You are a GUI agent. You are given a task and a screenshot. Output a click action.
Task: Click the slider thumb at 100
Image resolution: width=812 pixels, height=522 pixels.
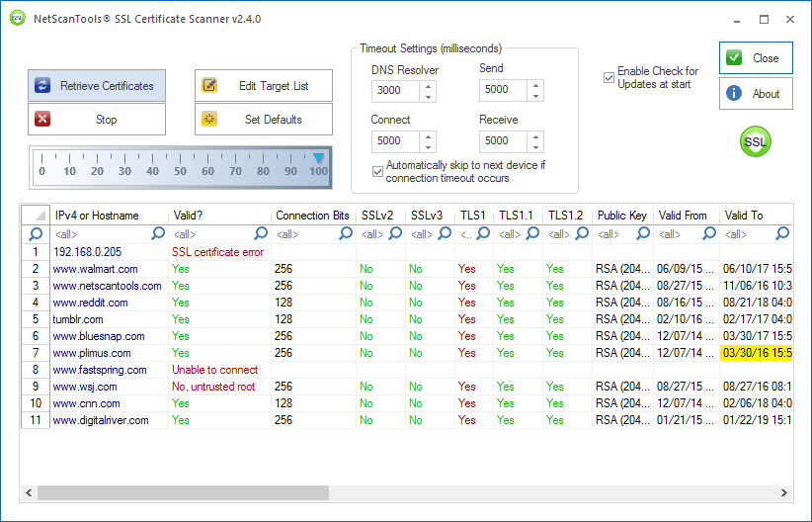(x=318, y=158)
